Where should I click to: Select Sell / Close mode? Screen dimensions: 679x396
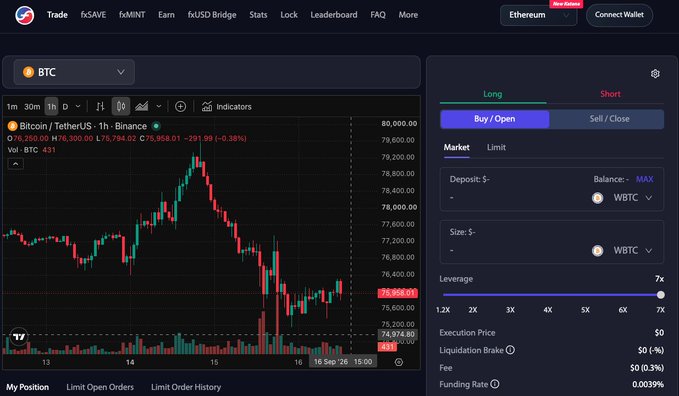(x=609, y=119)
